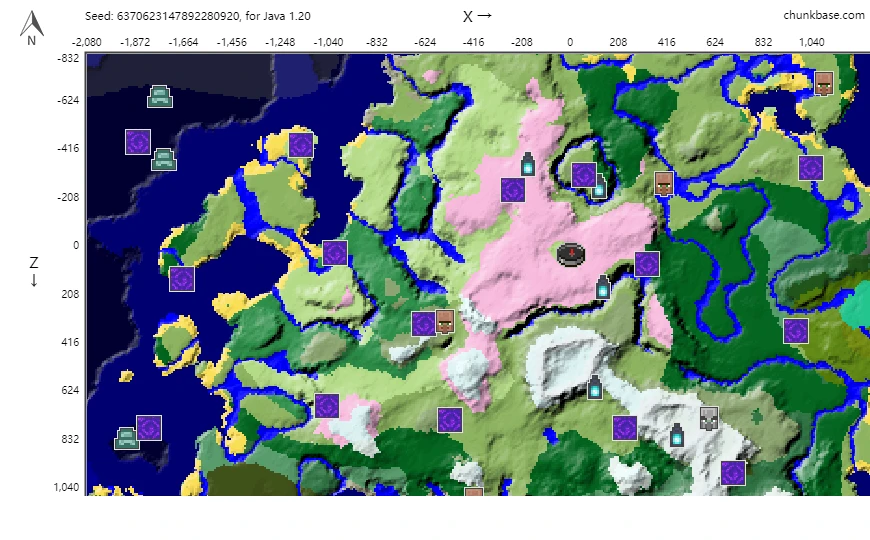Select ruined portal near X -1,040, Z 0

(x=335, y=254)
